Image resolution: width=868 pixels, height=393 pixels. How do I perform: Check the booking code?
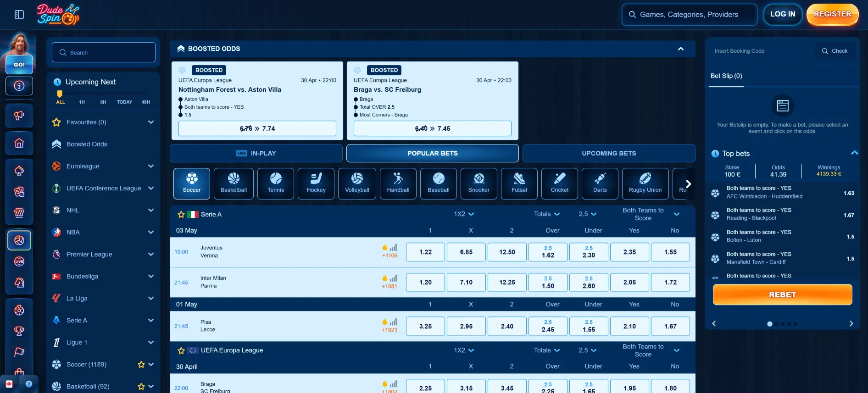tap(835, 51)
